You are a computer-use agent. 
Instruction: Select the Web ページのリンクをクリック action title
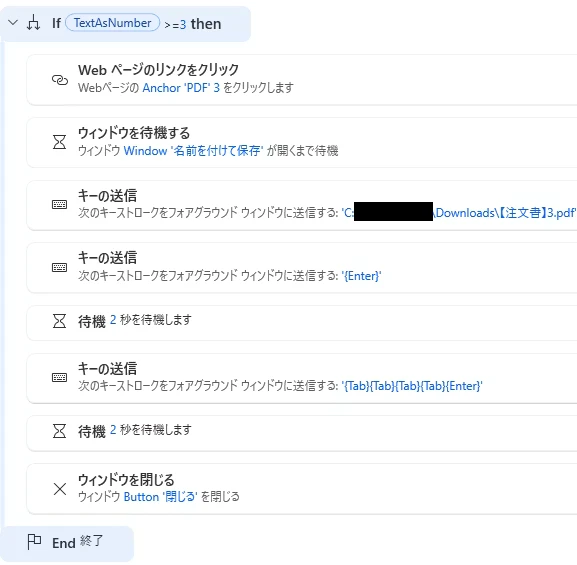click(x=159, y=70)
